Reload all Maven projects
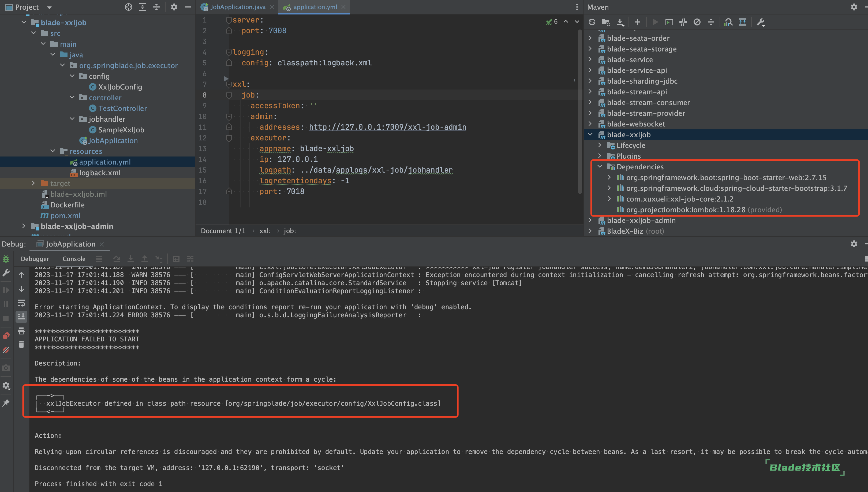This screenshot has width=868, height=492. (592, 22)
